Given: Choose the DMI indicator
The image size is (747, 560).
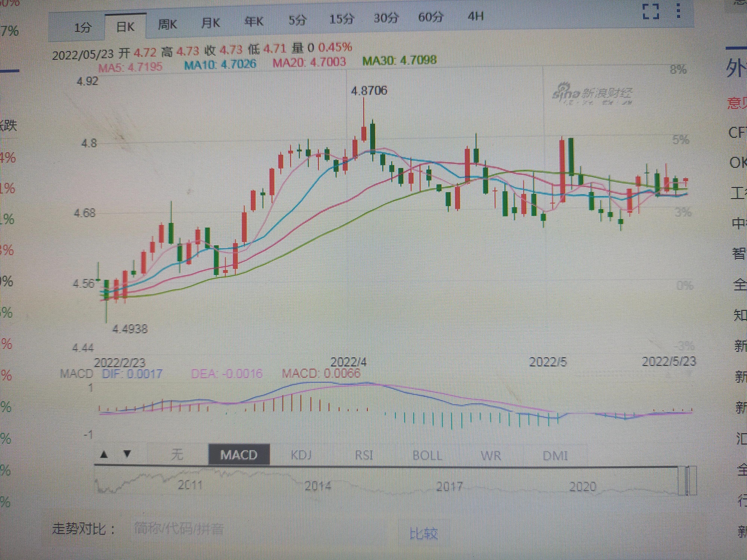Looking at the screenshot, I should [x=555, y=456].
